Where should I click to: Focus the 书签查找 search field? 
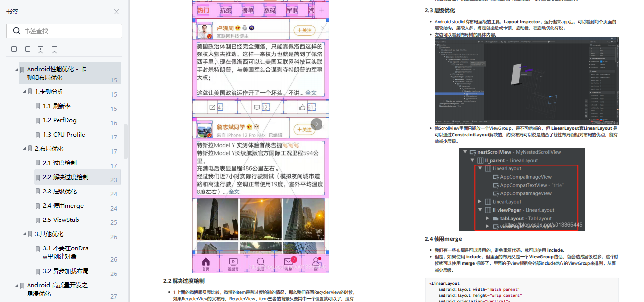pos(64,31)
